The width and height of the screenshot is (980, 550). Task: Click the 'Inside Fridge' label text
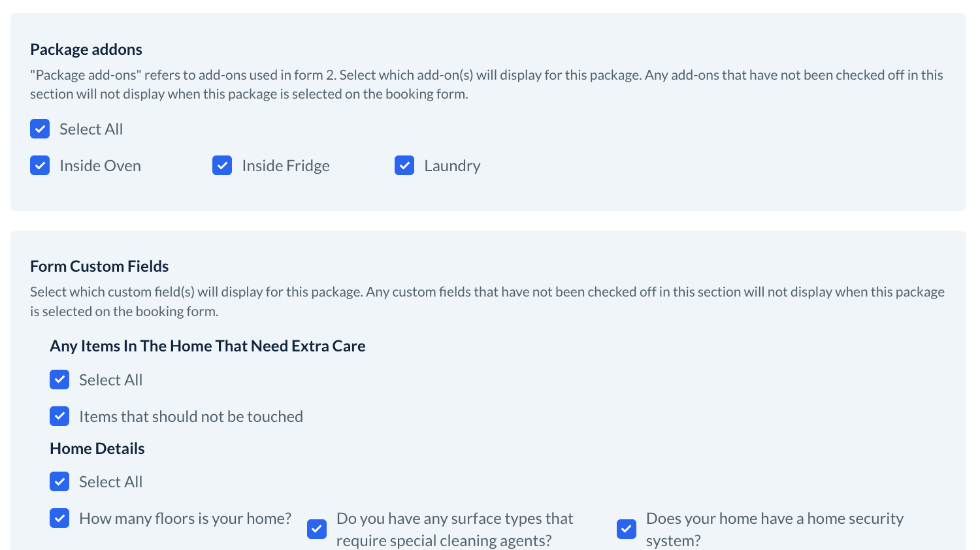click(286, 166)
